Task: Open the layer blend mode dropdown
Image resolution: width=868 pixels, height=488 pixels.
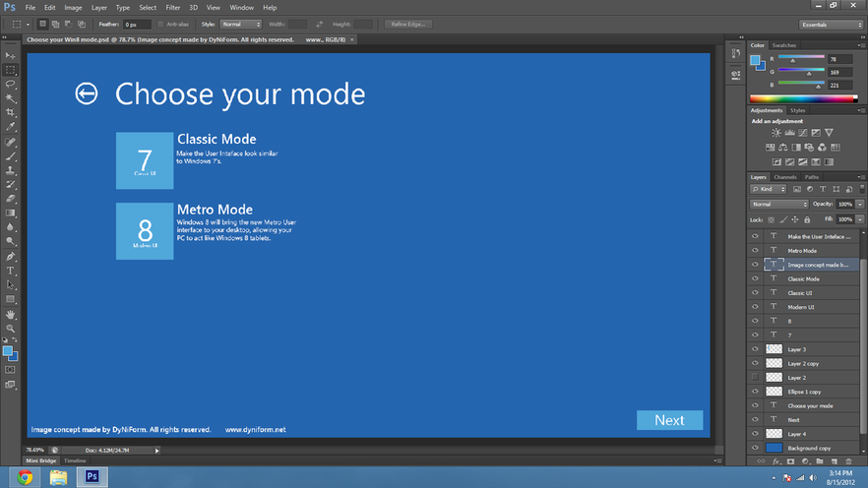Action: 778,205
